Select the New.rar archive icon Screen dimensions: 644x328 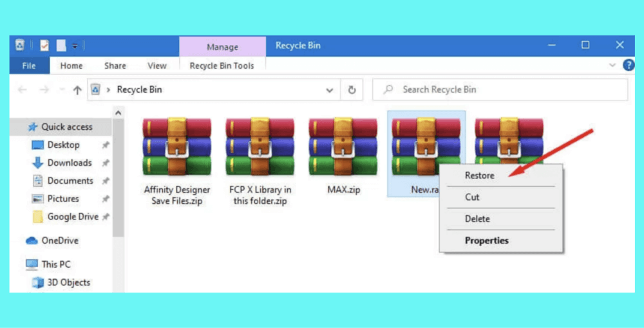[x=426, y=146]
